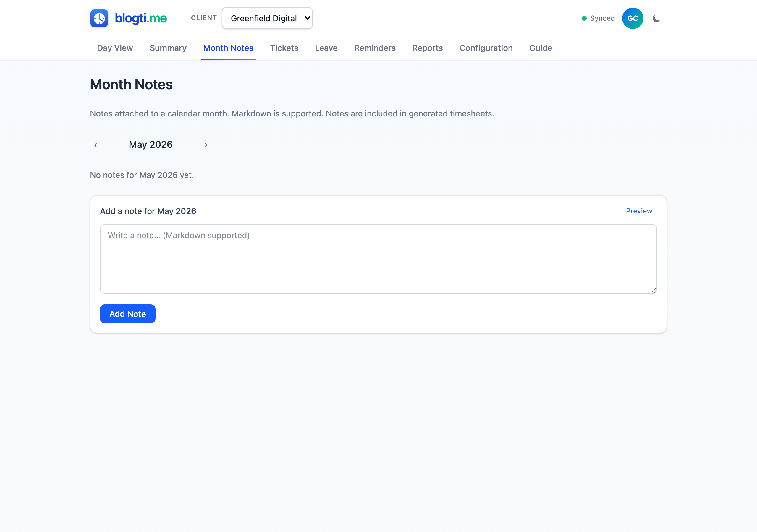Screen dimensions: 757x532
Task: Open the Leave tab
Action: point(326,48)
